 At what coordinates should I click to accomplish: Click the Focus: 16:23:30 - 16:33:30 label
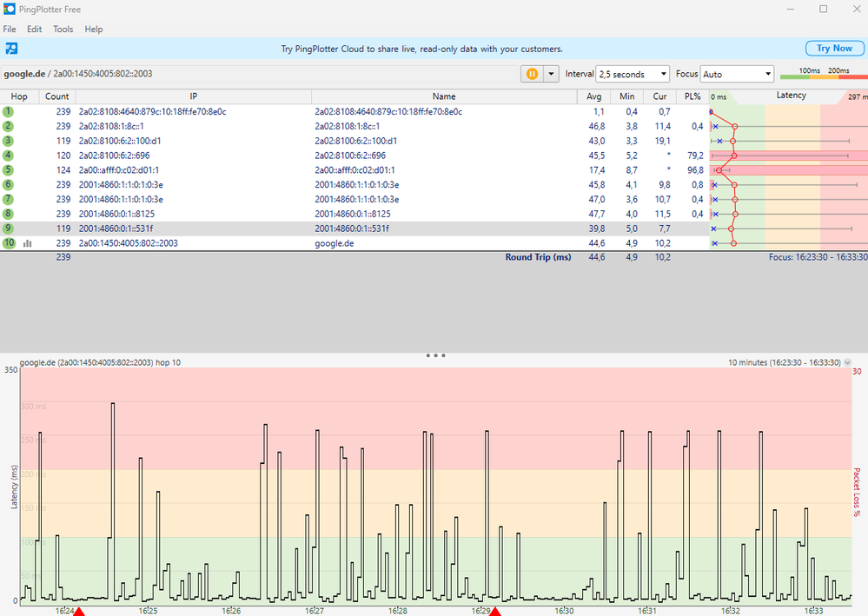[818, 257]
